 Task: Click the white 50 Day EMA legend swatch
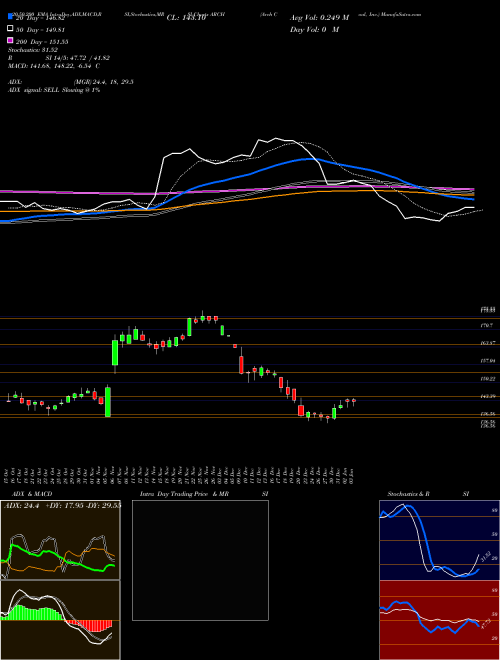10,29
